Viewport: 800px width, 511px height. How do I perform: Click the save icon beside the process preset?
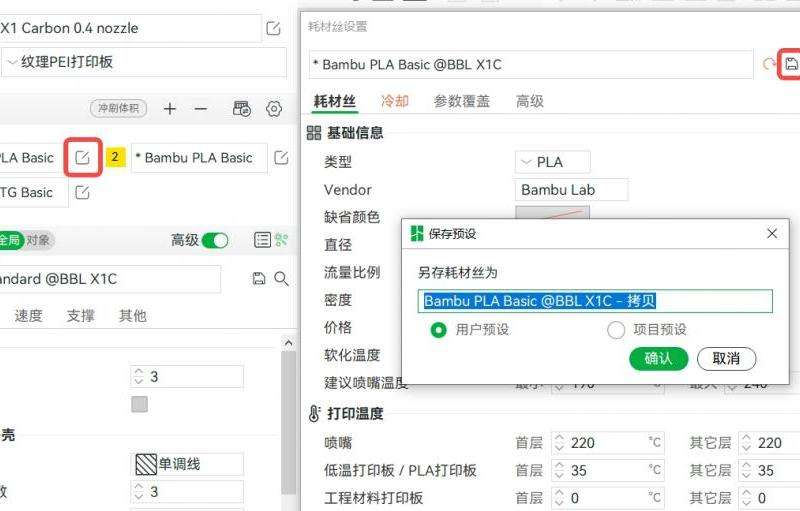tap(259, 279)
